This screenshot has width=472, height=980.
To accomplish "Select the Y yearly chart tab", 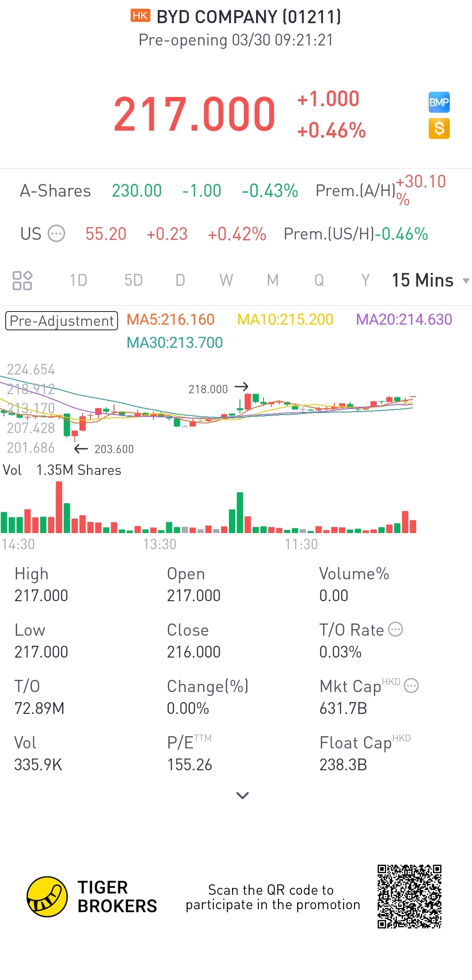I will (x=365, y=280).
